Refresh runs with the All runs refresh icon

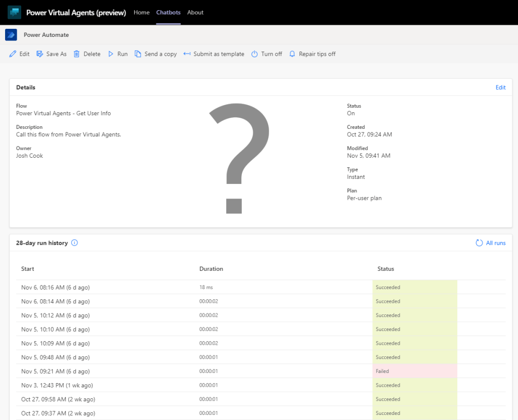pyautogui.click(x=479, y=243)
